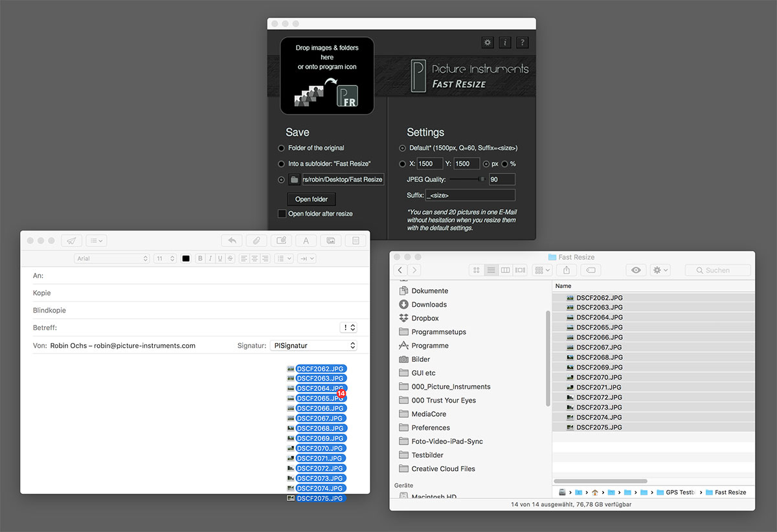
Task: Click the Finder edit tags icon
Action: coord(591,270)
